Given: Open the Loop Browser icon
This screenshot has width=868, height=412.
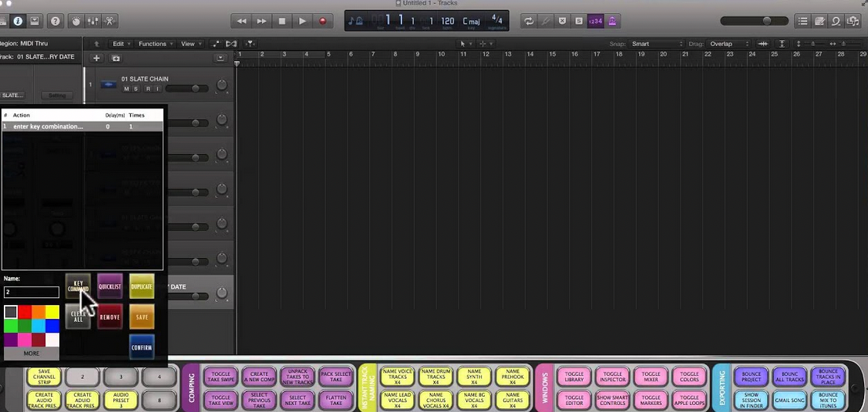Looking at the screenshot, I should point(836,21).
